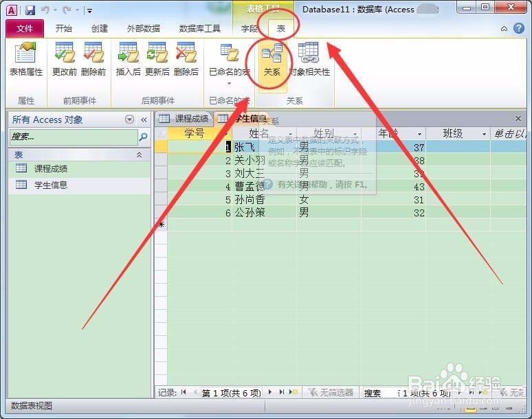Switch to the 学生信息 document tab
Viewport: 532px width, 419px height.
(243, 119)
